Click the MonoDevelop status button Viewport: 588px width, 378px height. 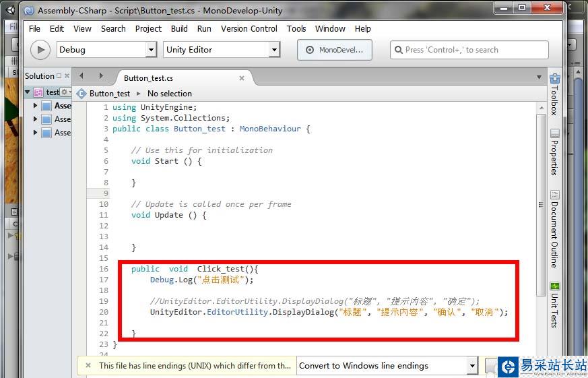[x=335, y=50]
